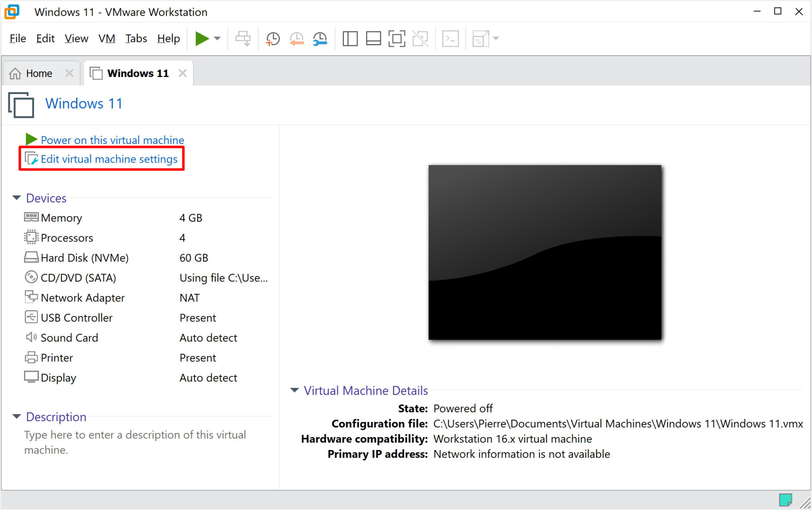Click the Memory device icon
Viewport: 812px width, 510px height.
point(31,217)
